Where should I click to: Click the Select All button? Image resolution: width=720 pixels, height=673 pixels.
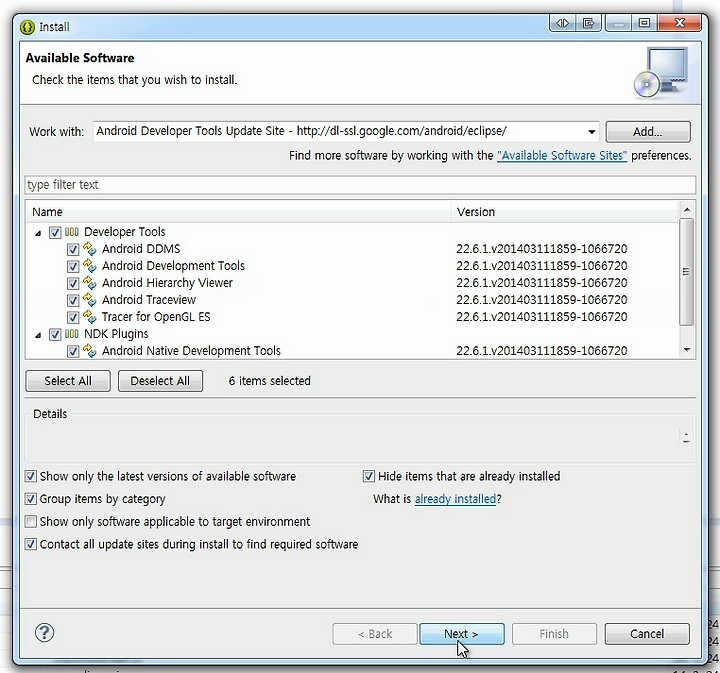68,381
